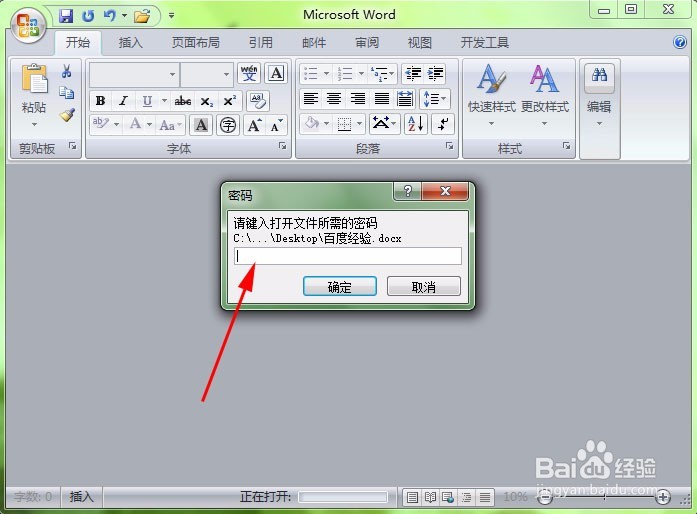Click the clear formatting eraser icon
The height and width of the screenshot is (514, 697).
(258, 100)
